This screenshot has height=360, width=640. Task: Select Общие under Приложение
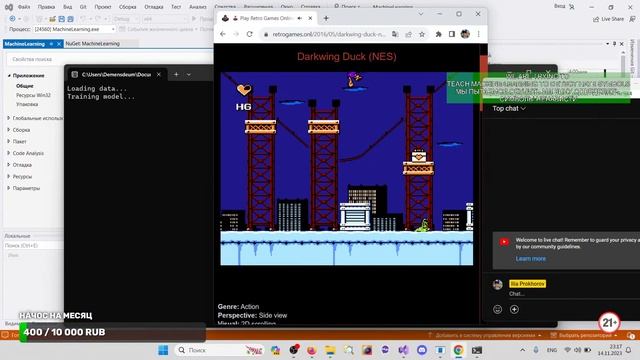coord(24,86)
